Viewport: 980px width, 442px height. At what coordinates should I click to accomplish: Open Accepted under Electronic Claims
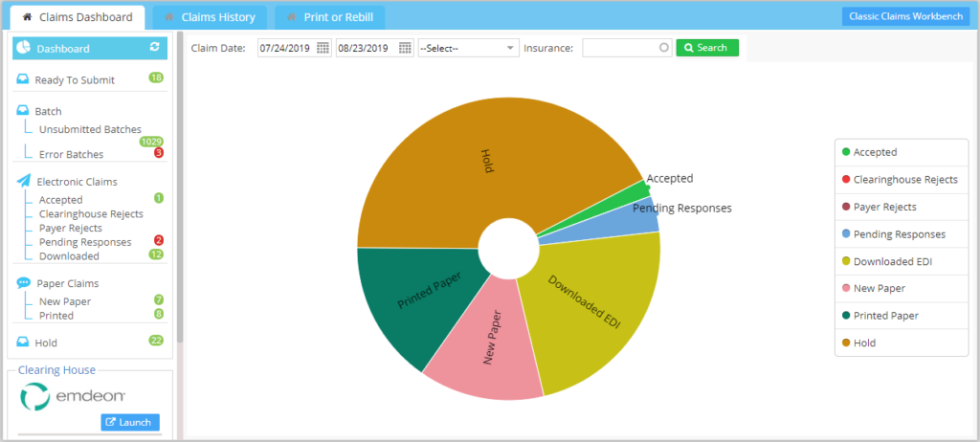(x=60, y=199)
